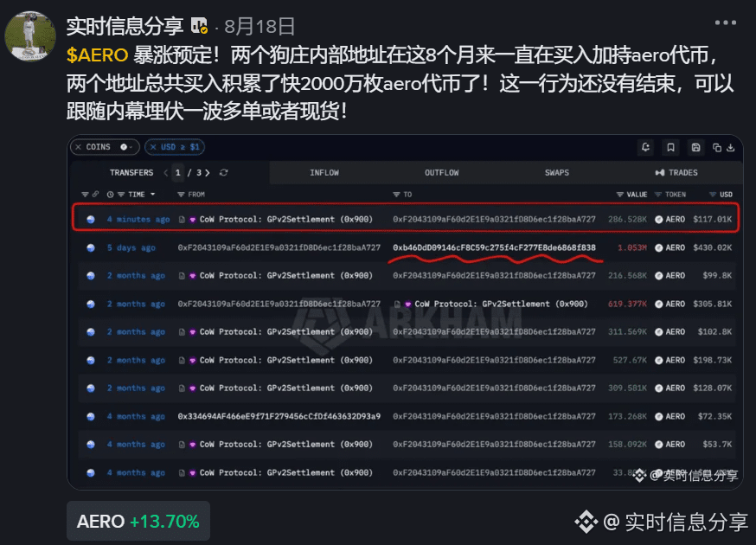This screenshot has height=545, width=756.
Task: Click the save floppy-disk icon
Action: (695, 148)
